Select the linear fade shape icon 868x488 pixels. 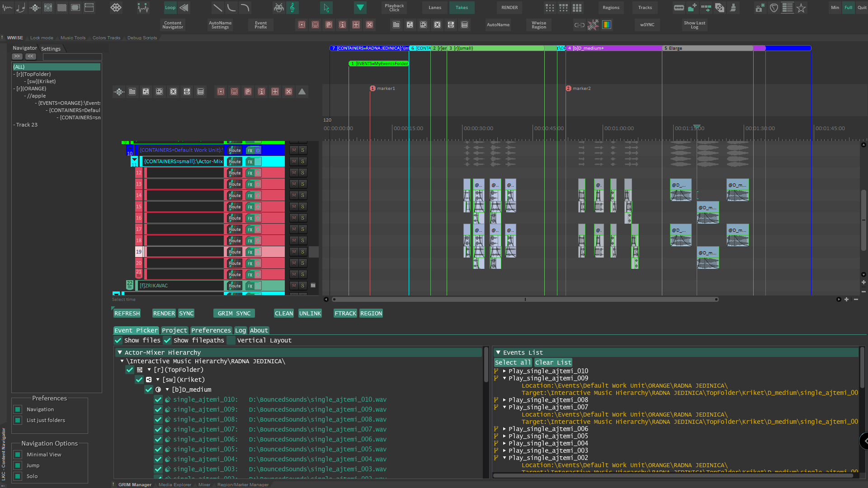click(217, 8)
